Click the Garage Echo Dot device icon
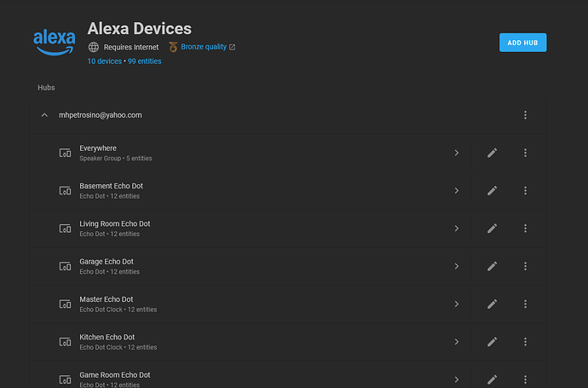The image size is (588, 388). click(x=66, y=266)
